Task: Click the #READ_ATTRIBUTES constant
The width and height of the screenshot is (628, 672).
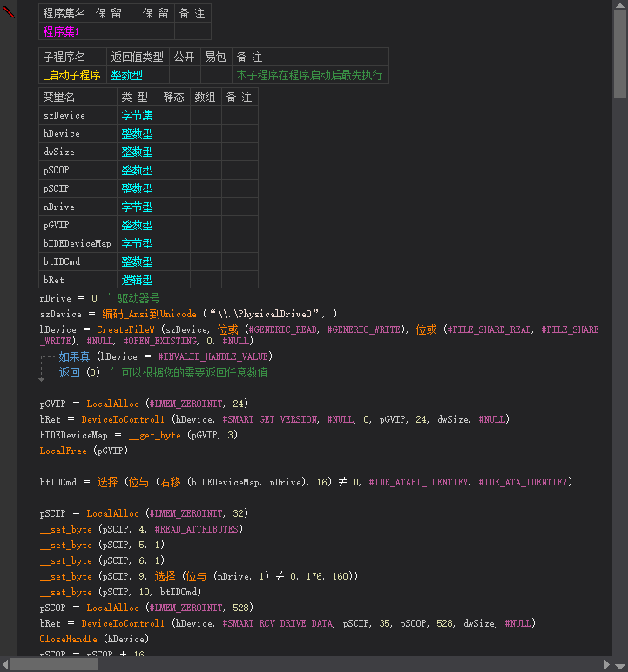Action: point(196,529)
